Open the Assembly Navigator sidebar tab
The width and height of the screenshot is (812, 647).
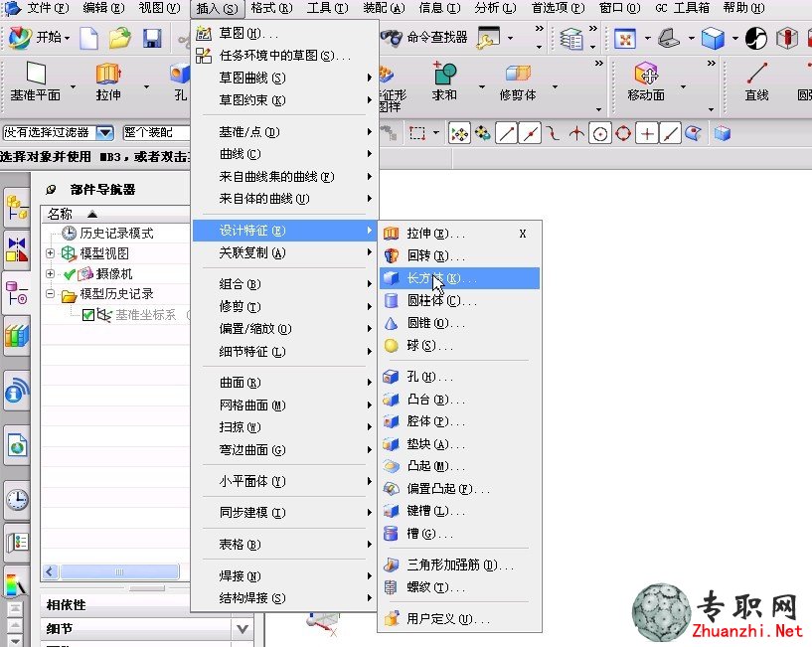pyautogui.click(x=17, y=208)
